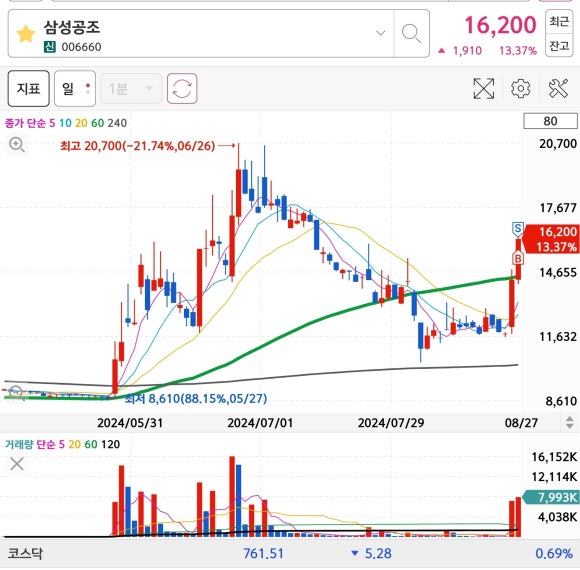Click the 코스닥 index label

pyautogui.click(x=26, y=553)
